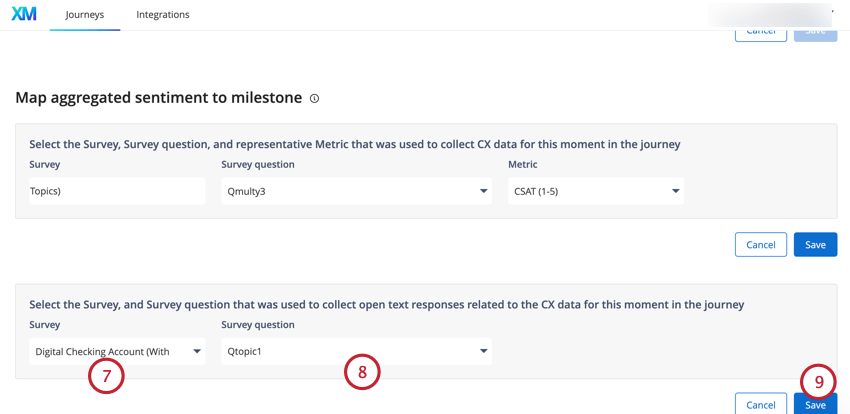Open the CSAT (1-5) metric dropdown
850x414 pixels.
click(x=596, y=191)
